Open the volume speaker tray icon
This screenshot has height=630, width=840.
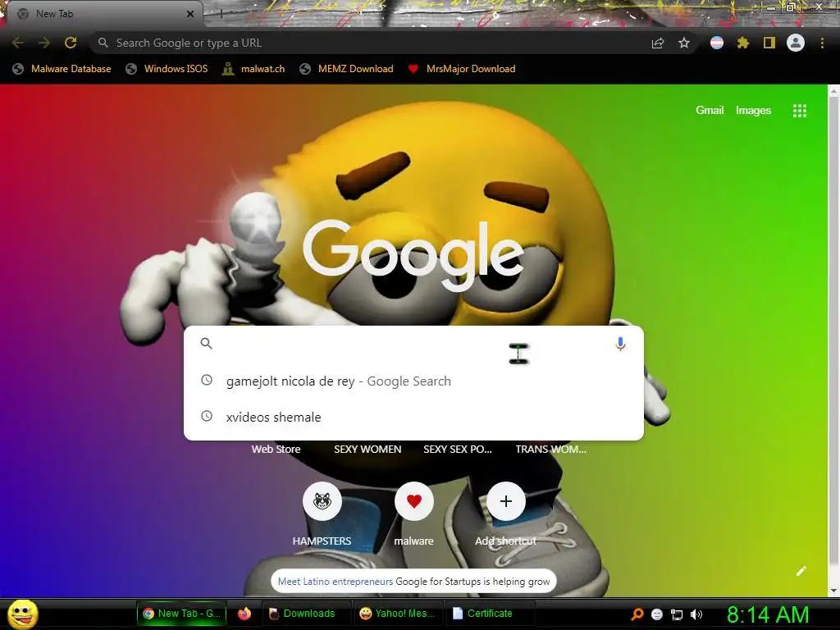pyautogui.click(x=696, y=614)
